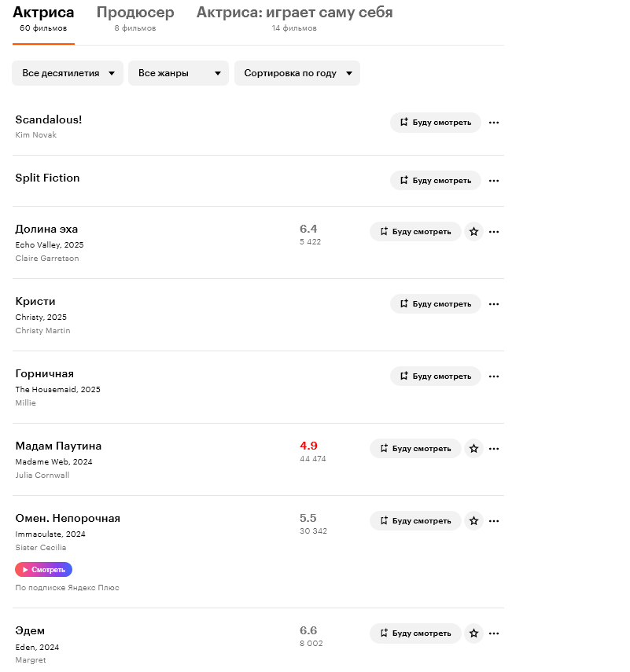630x672 pixels.
Task: Open the "Все жанры" genre dropdown
Action: (179, 73)
